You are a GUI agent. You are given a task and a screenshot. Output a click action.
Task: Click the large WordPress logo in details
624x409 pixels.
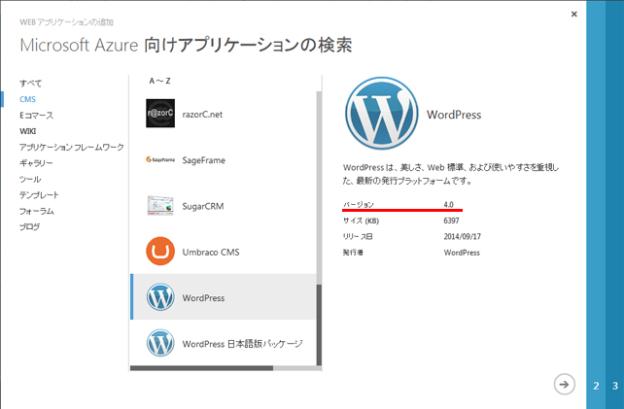382,113
